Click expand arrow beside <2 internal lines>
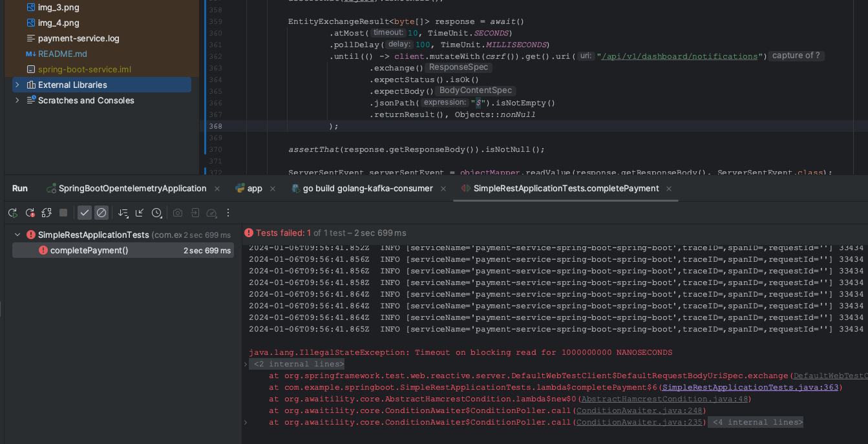 tap(245, 364)
